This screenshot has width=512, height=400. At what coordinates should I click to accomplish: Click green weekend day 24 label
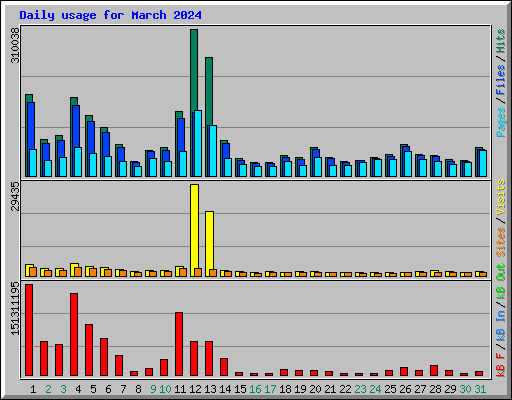coord(375,389)
